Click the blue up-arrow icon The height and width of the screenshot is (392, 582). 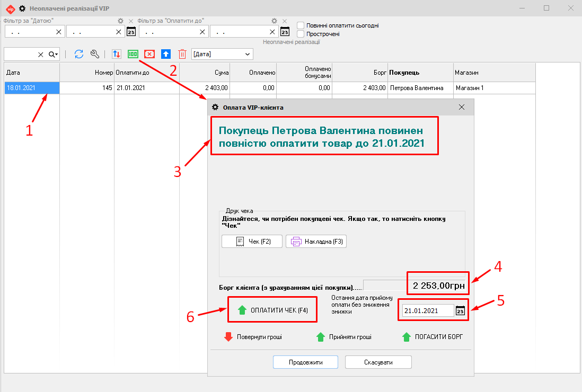point(166,54)
